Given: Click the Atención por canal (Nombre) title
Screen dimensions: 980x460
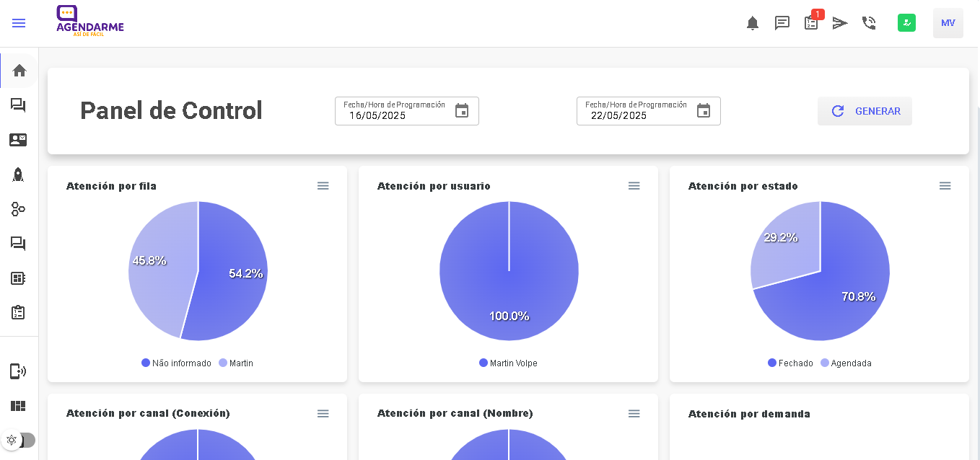Looking at the screenshot, I should (455, 413).
